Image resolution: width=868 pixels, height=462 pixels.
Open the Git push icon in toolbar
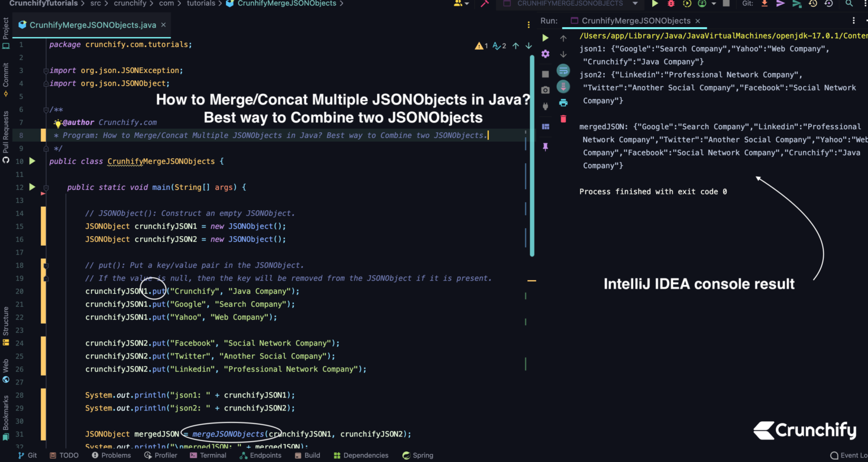pos(780,4)
